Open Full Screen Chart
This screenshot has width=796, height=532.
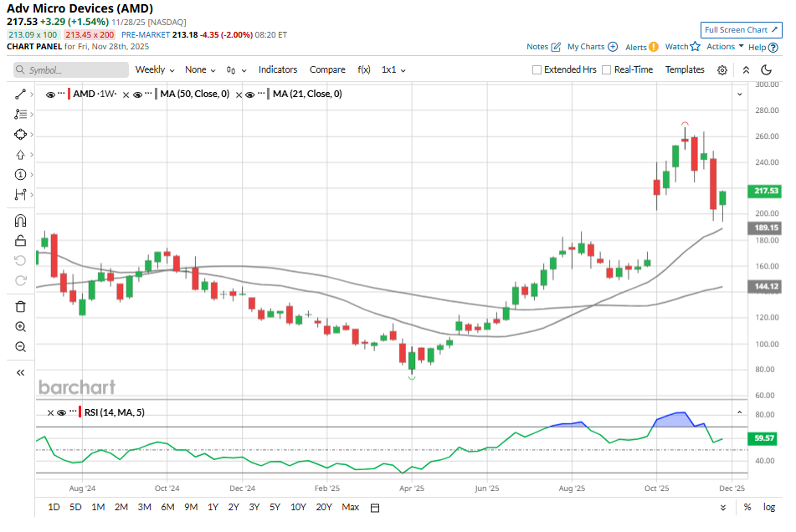point(741,30)
